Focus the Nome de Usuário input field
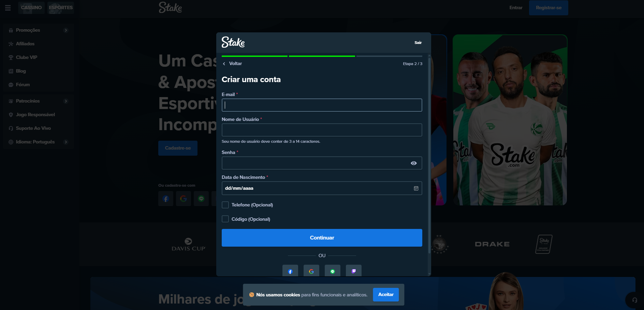 point(322,130)
